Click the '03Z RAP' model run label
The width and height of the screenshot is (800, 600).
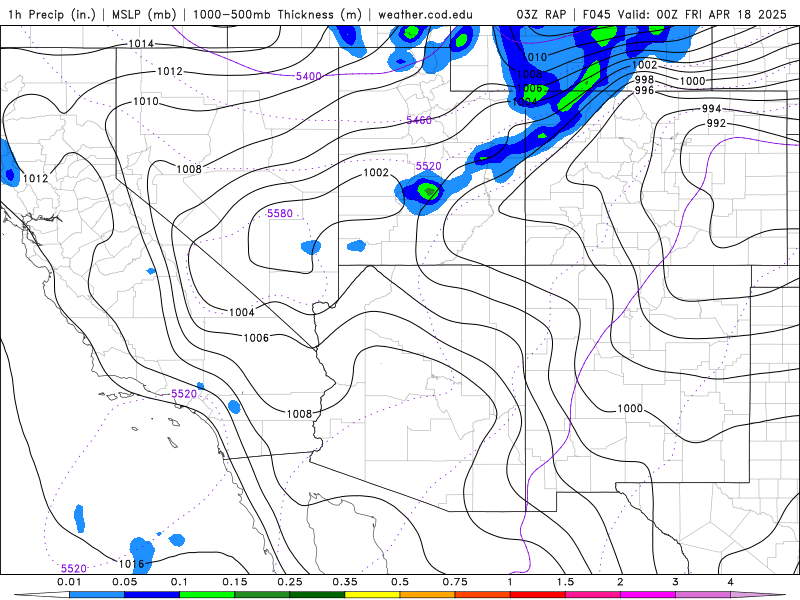541,14
